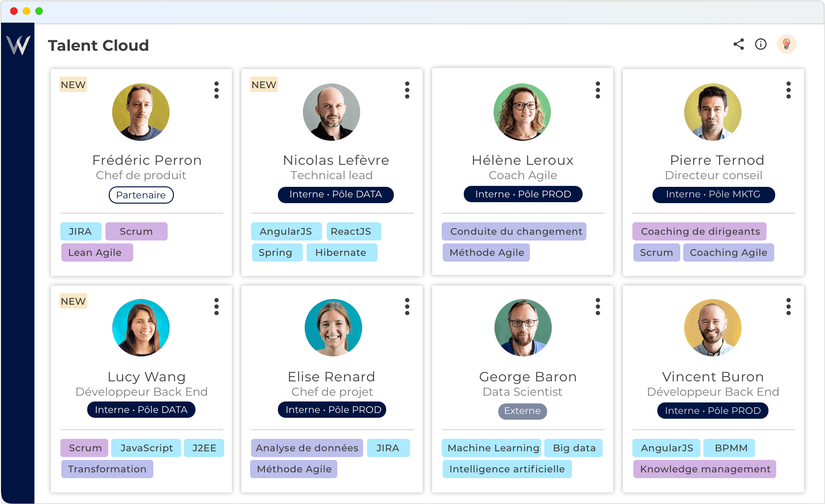Expand options menu on Hélène Leroux card

598,90
